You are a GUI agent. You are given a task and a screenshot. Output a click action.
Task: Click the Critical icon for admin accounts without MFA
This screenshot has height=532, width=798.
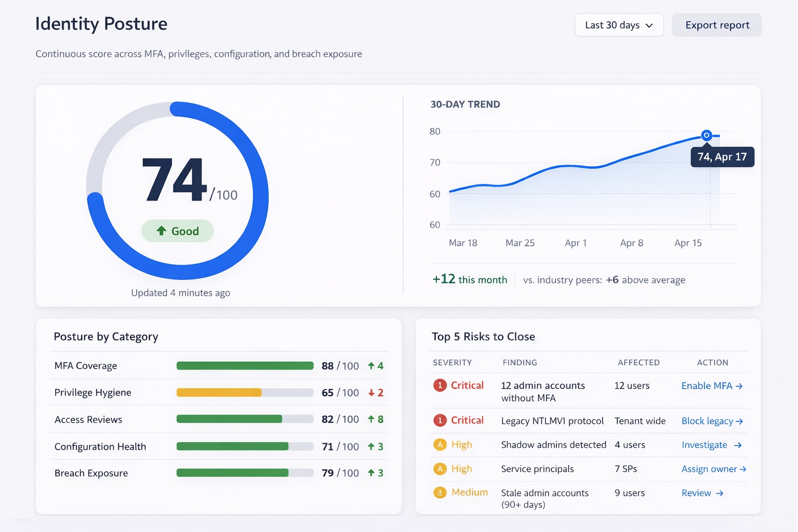pyautogui.click(x=440, y=385)
